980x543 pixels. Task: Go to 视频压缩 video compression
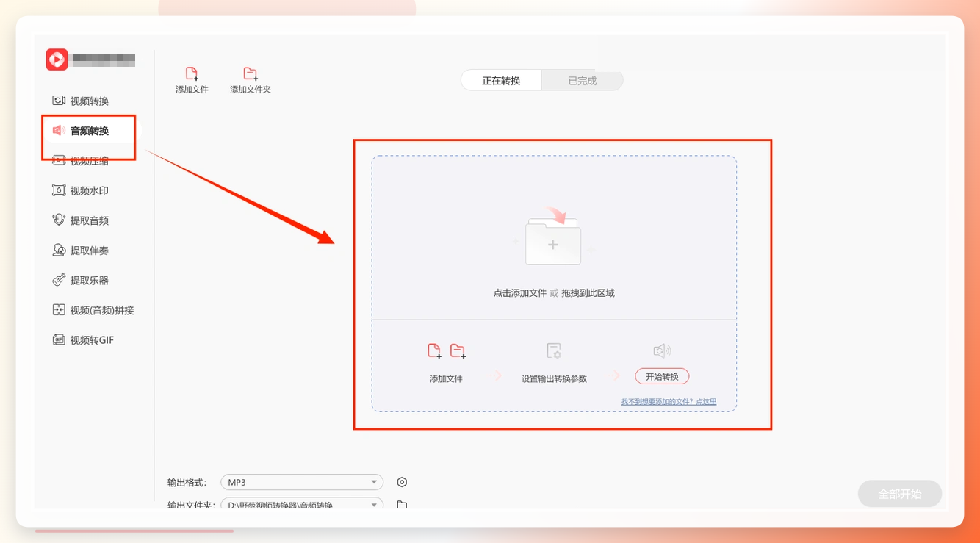[81, 161]
